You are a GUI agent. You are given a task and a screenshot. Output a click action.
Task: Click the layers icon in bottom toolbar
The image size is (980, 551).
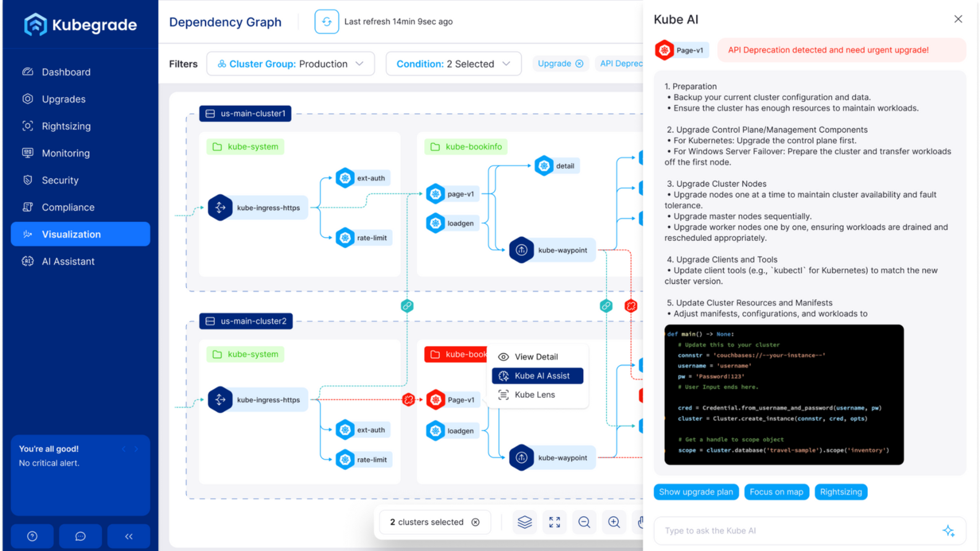point(524,522)
